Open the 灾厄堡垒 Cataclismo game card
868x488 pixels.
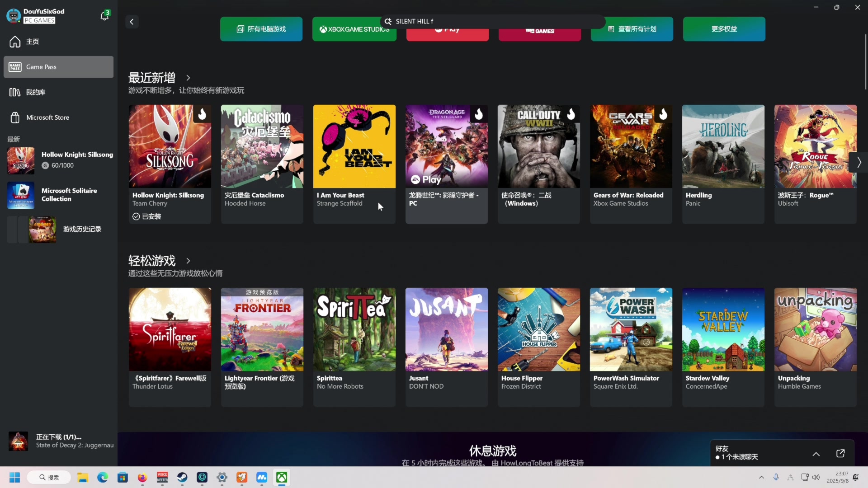(x=262, y=164)
